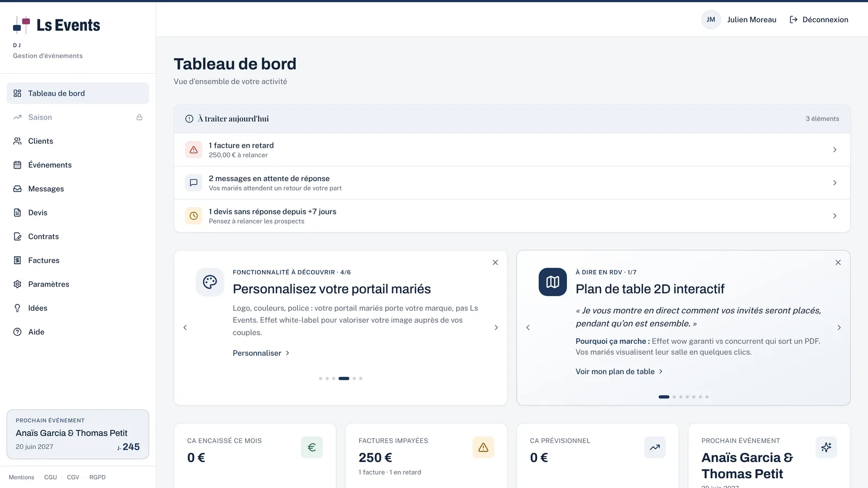Click the devis sans réponse clock icon
This screenshot has width=868, height=488.
[194, 216]
